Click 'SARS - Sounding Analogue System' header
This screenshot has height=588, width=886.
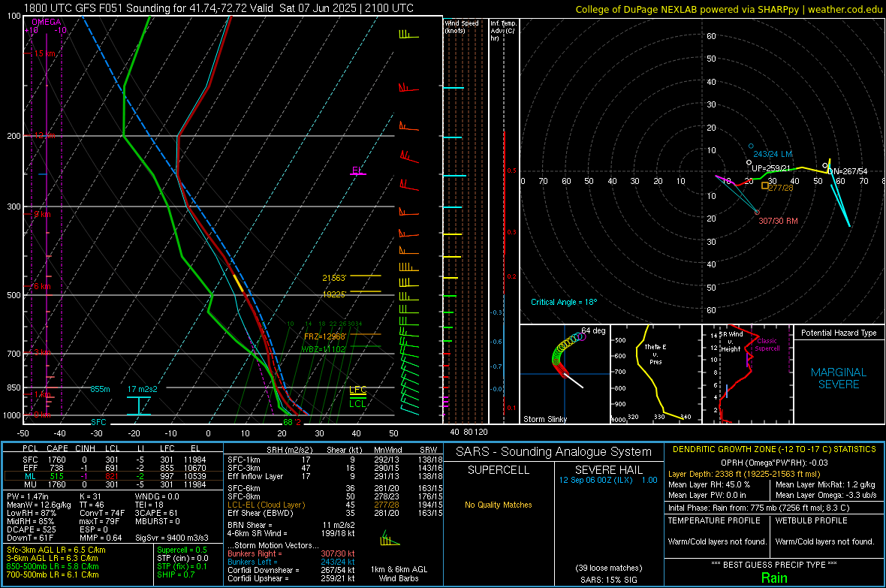pos(554,452)
